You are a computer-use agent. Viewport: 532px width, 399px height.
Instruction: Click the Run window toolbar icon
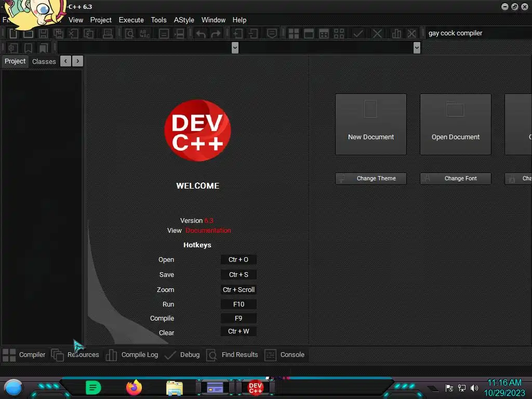coord(309,34)
